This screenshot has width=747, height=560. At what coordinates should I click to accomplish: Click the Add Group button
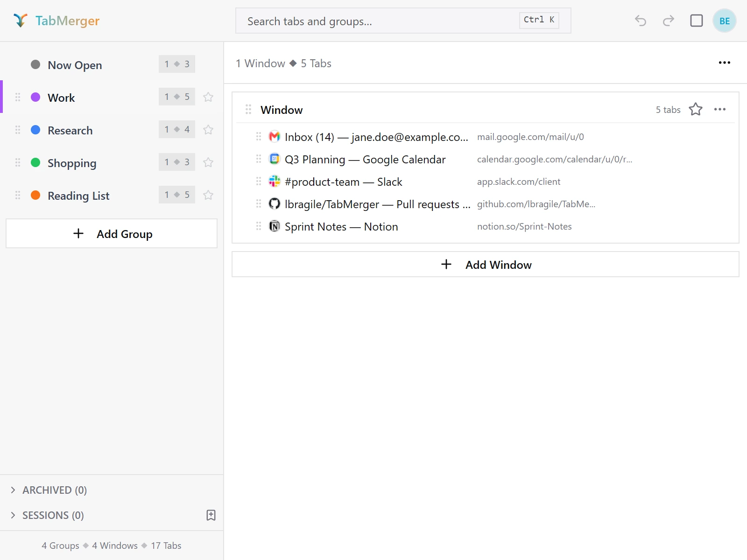point(112,233)
